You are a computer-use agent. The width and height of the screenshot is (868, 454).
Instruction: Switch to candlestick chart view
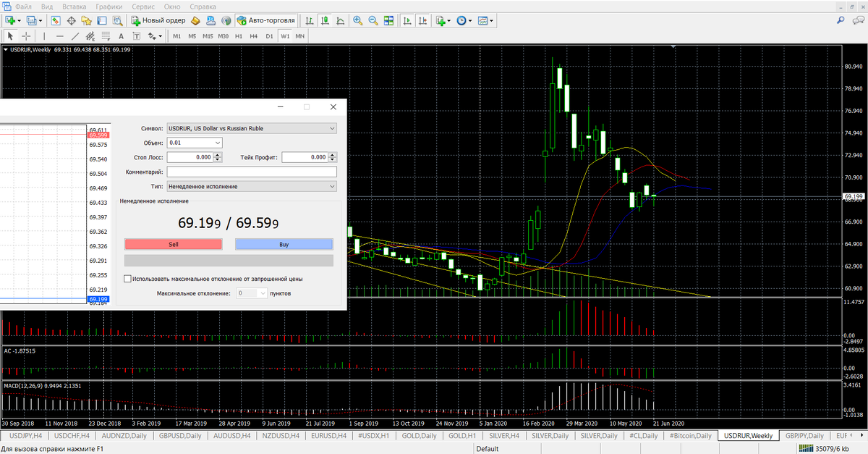pyautogui.click(x=325, y=20)
